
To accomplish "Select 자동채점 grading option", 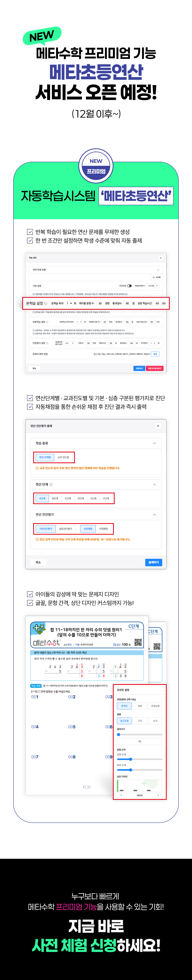I will point(88,529).
